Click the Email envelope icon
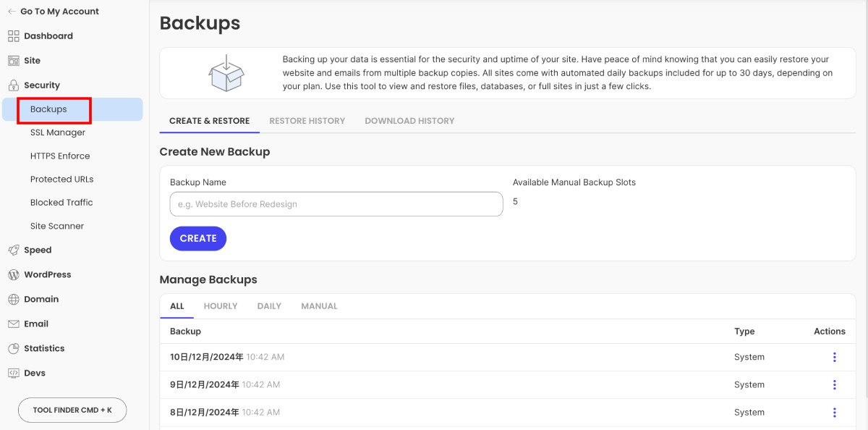The image size is (868, 430). point(13,324)
